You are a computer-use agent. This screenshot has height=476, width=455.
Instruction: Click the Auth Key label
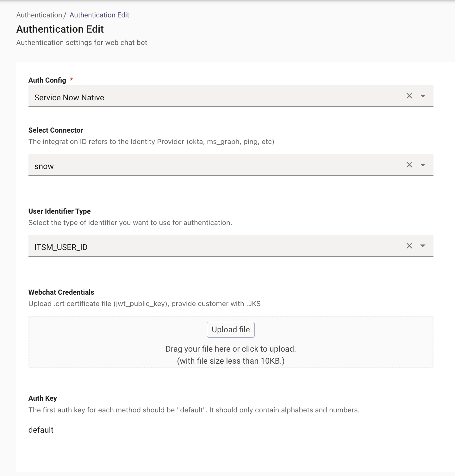[43, 398]
